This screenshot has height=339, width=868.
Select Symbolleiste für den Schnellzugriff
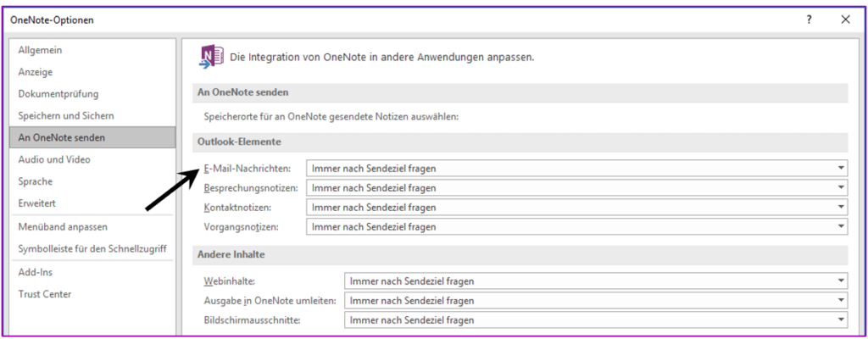92,248
